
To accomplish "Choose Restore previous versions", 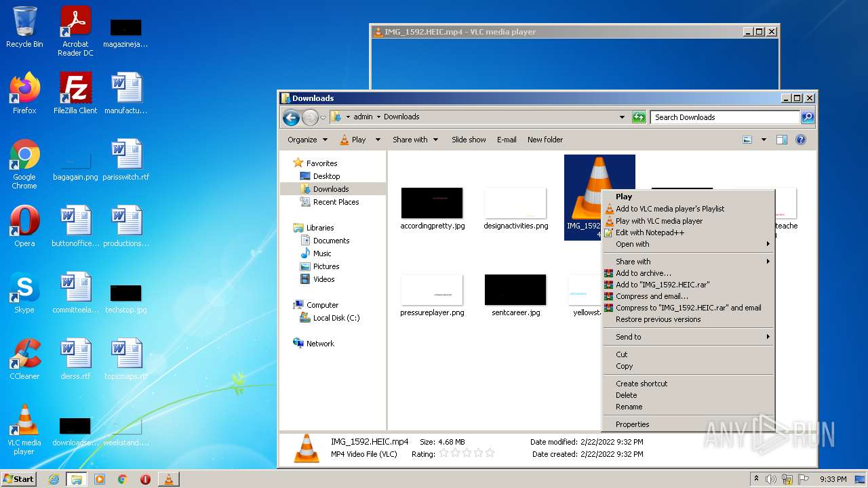I will pyautogui.click(x=688, y=319).
